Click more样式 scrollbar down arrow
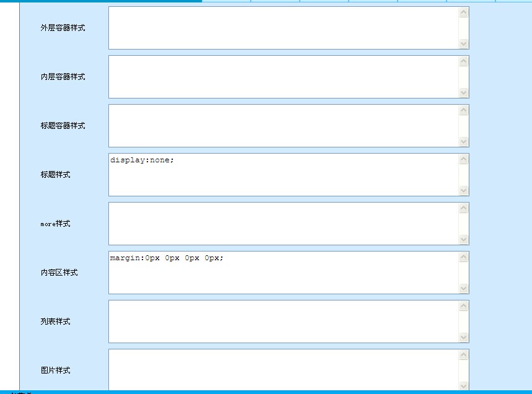This screenshot has height=394, width=532. click(x=464, y=239)
